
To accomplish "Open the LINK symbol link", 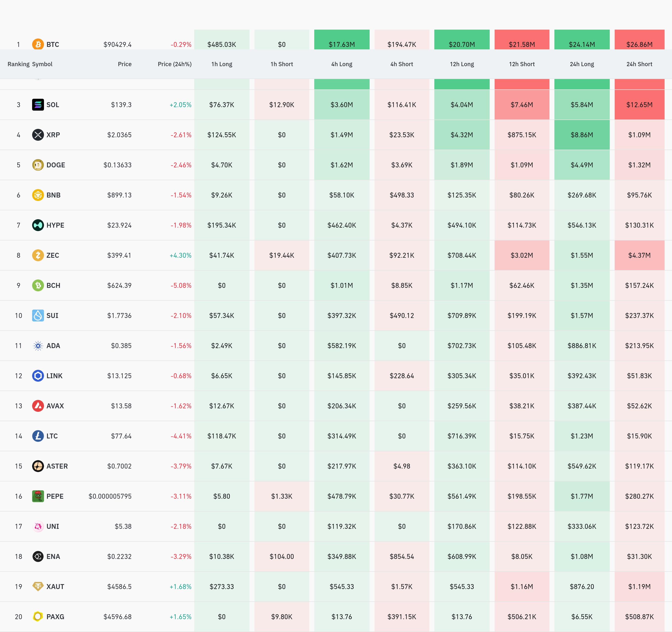I will click(54, 376).
